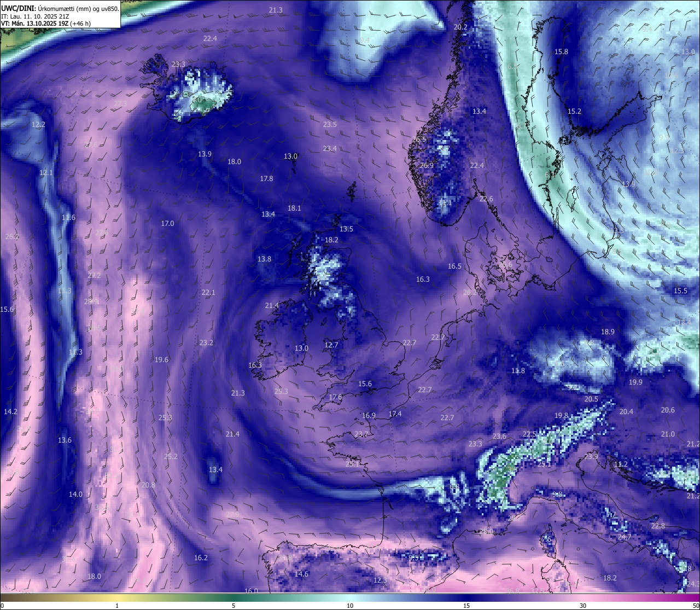This screenshot has width=700, height=610.
Task: Click the 23.5 value in Norwegian Sea
Action: [x=330, y=125]
